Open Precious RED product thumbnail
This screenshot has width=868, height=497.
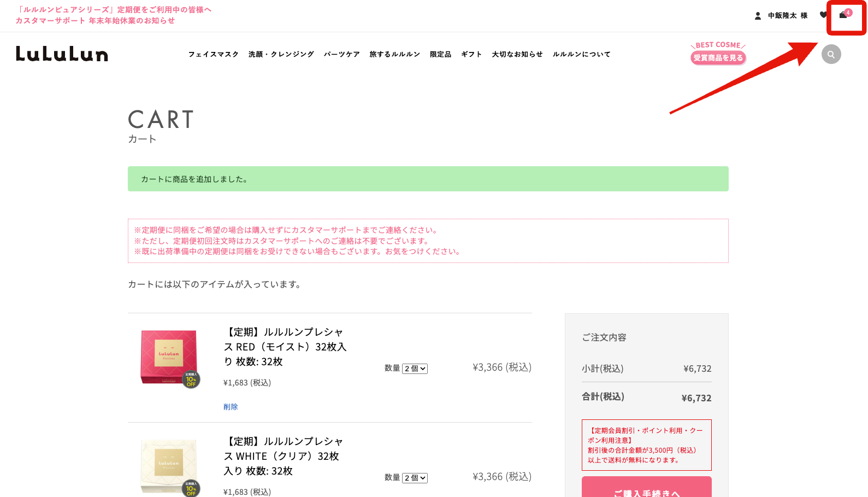coord(170,358)
